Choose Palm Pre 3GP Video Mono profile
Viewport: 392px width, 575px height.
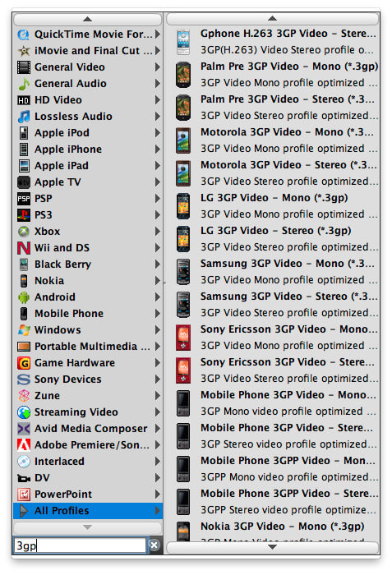click(x=273, y=75)
